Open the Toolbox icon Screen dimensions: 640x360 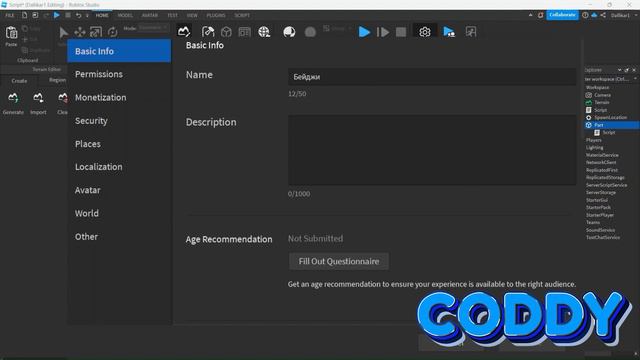208,31
